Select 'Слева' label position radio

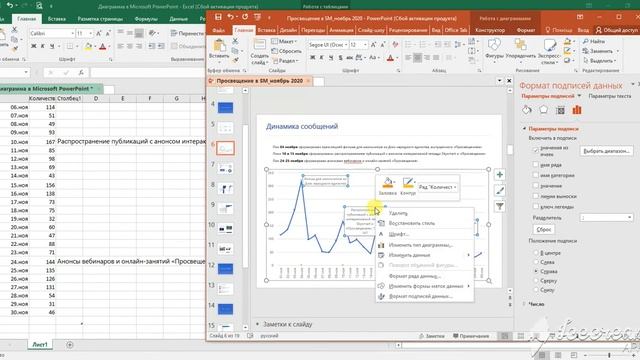pos(536,262)
